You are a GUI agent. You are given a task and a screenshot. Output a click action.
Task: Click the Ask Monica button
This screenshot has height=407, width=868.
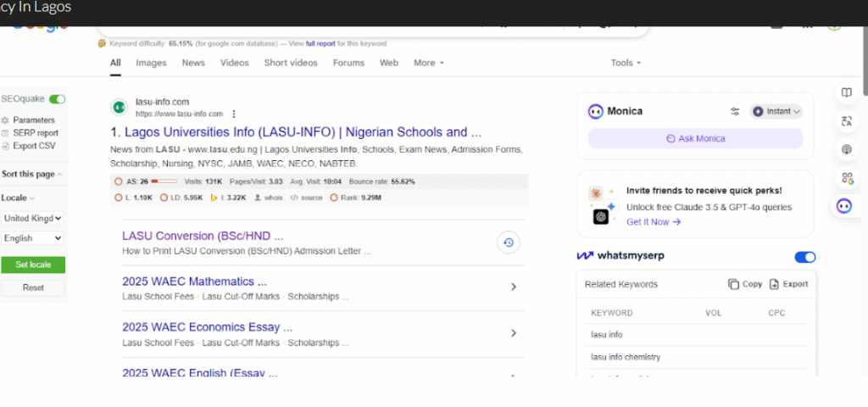coord(695,138)
